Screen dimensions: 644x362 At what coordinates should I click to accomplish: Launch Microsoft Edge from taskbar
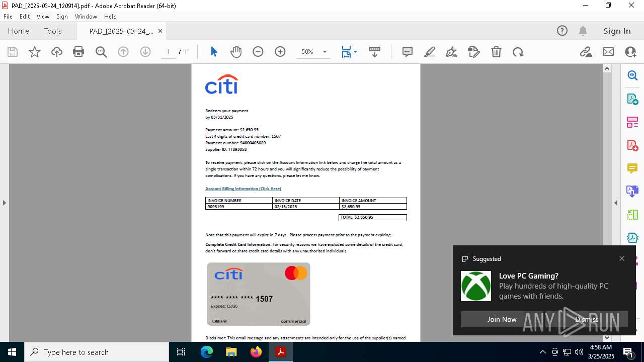207,352
